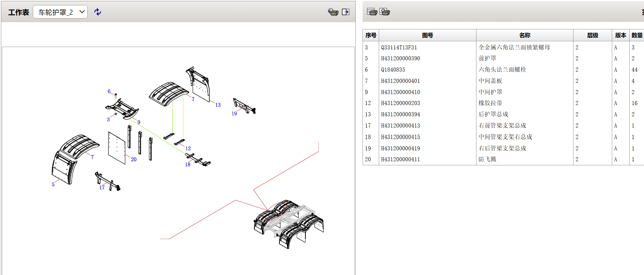This screenshot has height=275, width=644.
Task: Click callout number 13 in diagram
Action: (218, 105)
